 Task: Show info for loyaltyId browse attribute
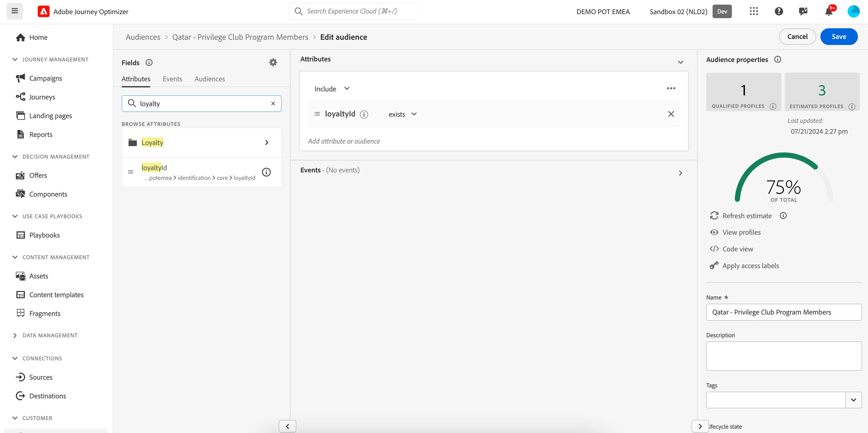[266, 172]
